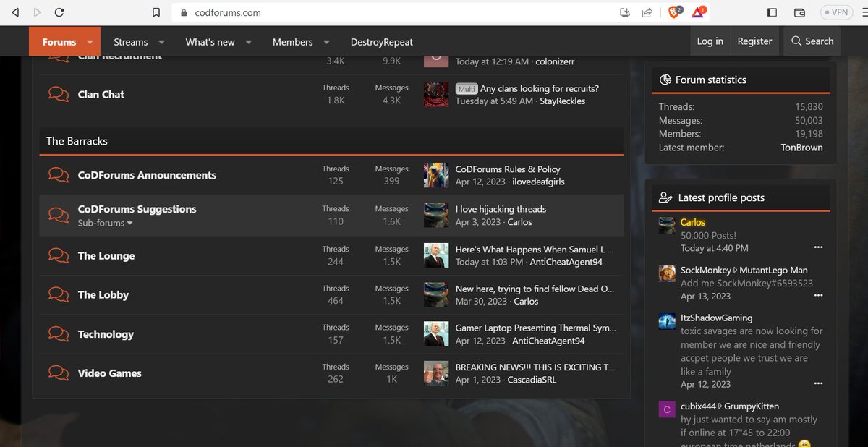Click the Video Games forum icon
The image size is (868, 447).
58,373
